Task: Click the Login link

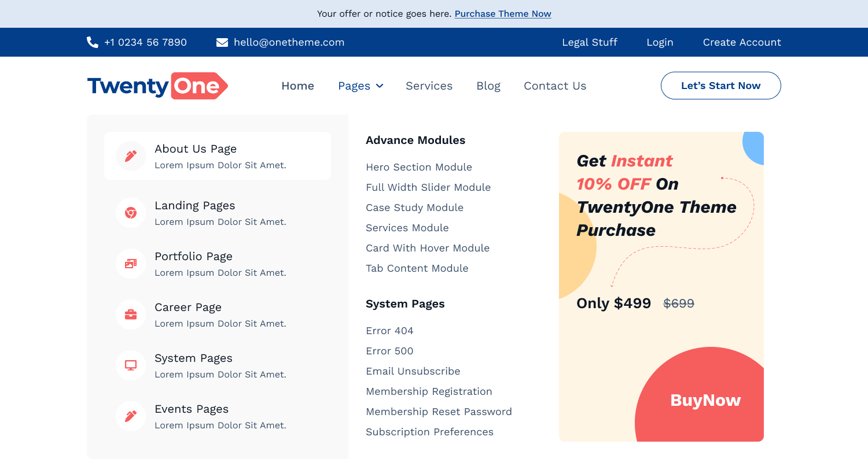Action: tap(660, 42)
